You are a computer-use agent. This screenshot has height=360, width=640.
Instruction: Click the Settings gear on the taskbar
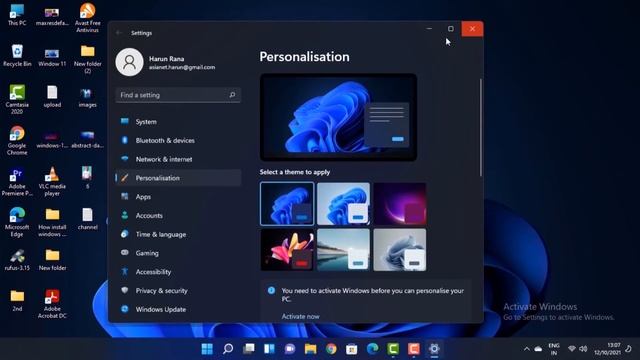click(x=434, y=349)
